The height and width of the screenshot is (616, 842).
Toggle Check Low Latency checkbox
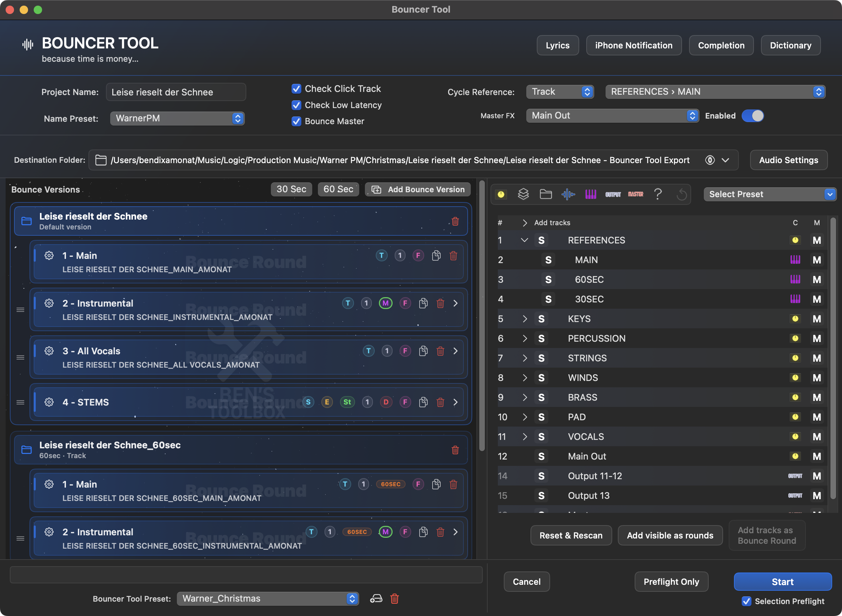click(296, 105)
